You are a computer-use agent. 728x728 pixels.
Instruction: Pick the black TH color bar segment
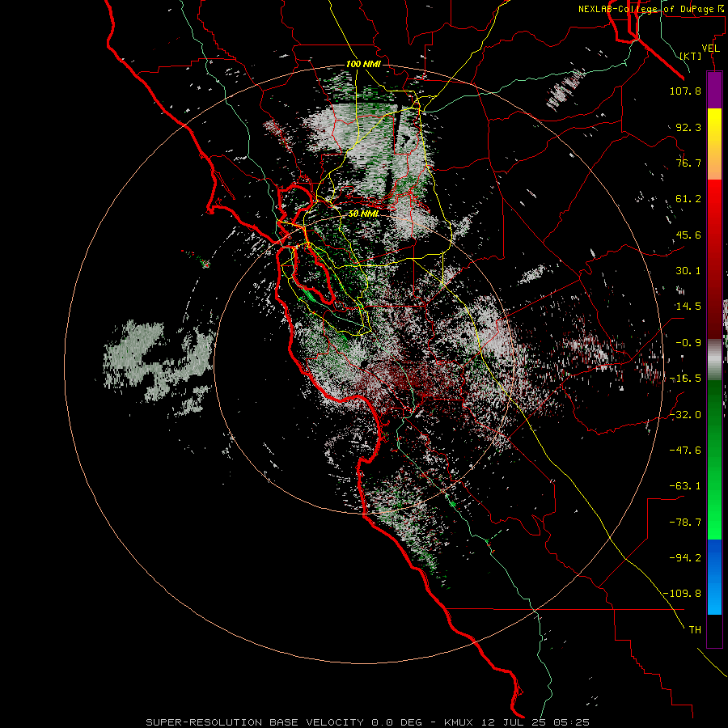(714, 630)
